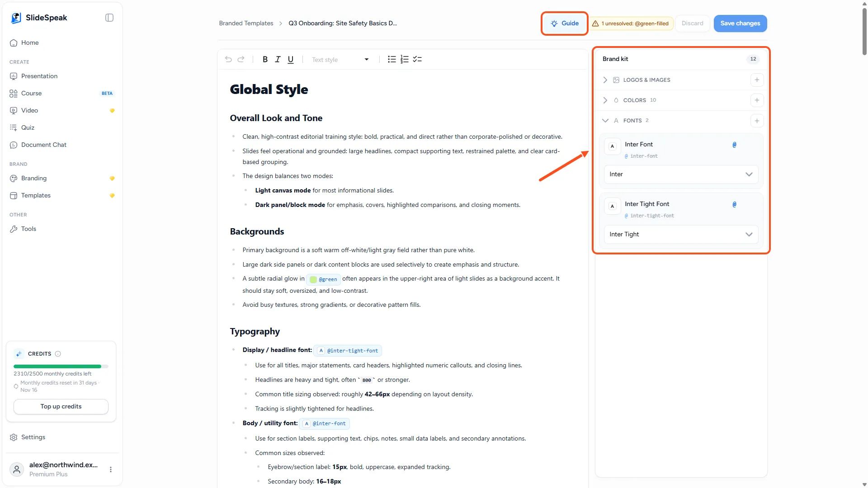The image size is (868, 488).
Task: Click the credits info icon
Action: point(58,354)
